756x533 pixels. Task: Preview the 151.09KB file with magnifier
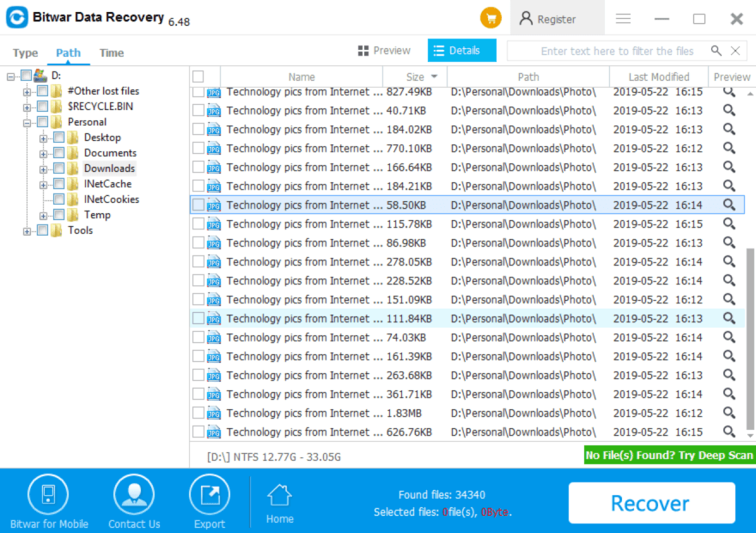pos(729,299)
